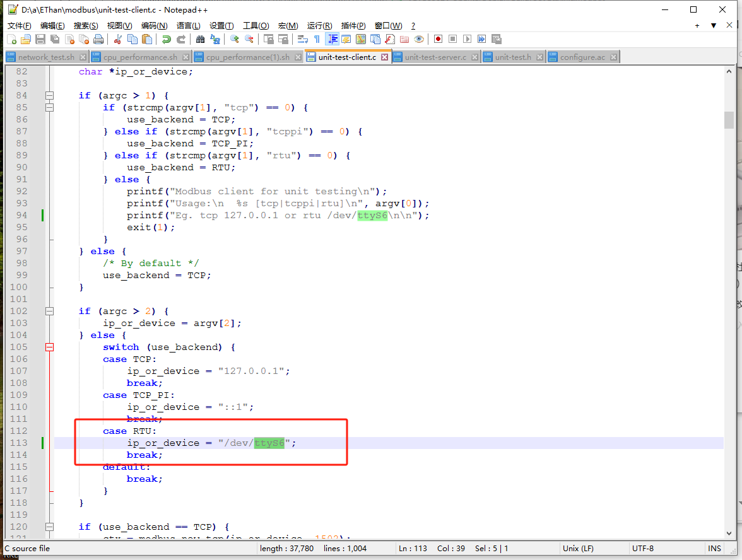742x560 pixels.
Task: Click the Undo arrow icon
Action: 167,39
